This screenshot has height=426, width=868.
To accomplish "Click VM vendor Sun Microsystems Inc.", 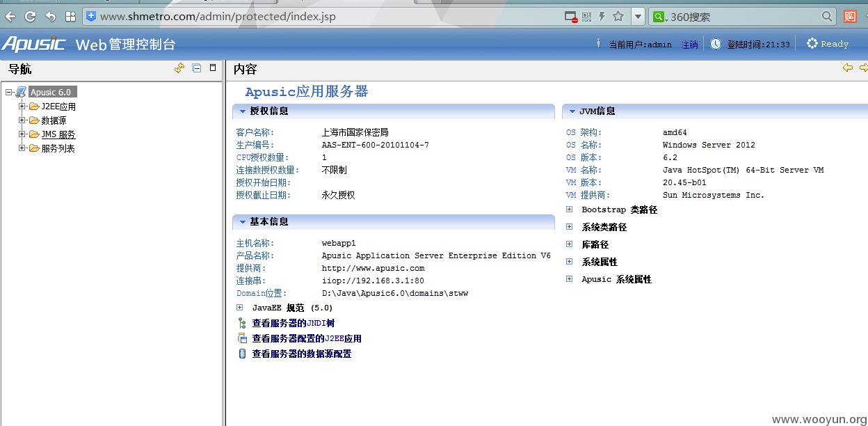I will click(x=714, y=195).
